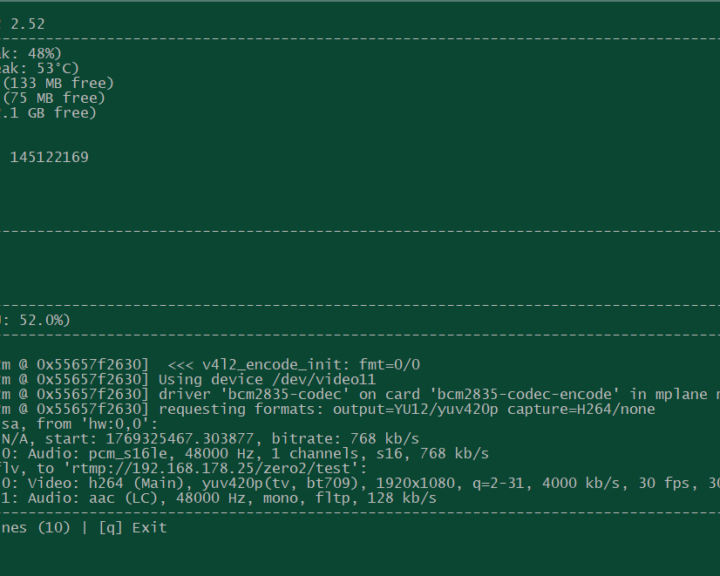Select the 133 MB free text
Viewport: 720px width, 576px height.
58,83
